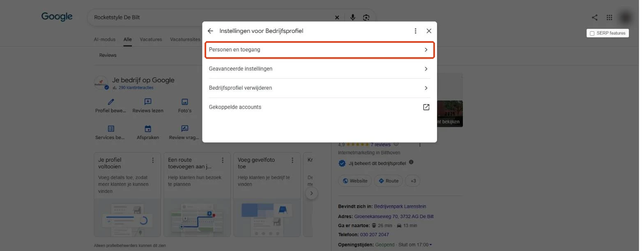Open Bedrijfsprofiel verwijderen option
Image resolution: width=644 pixels, height=251 pixels.
click(319, 88)
